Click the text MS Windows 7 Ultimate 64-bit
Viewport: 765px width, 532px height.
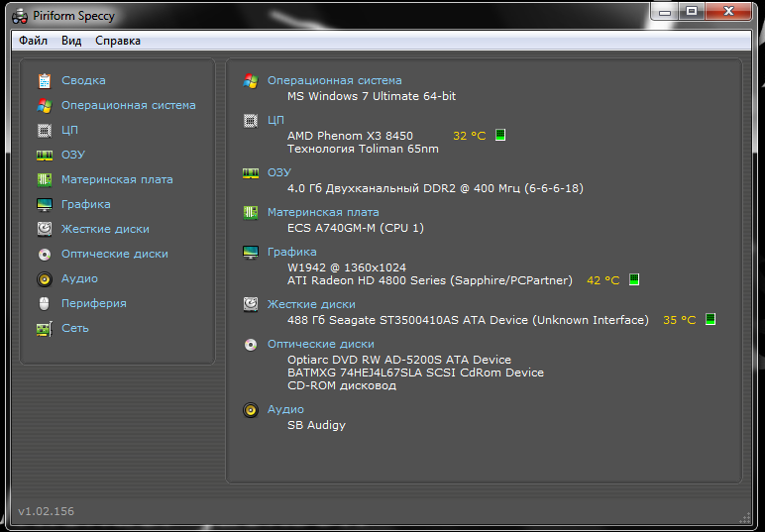click(x=372, y=96)
